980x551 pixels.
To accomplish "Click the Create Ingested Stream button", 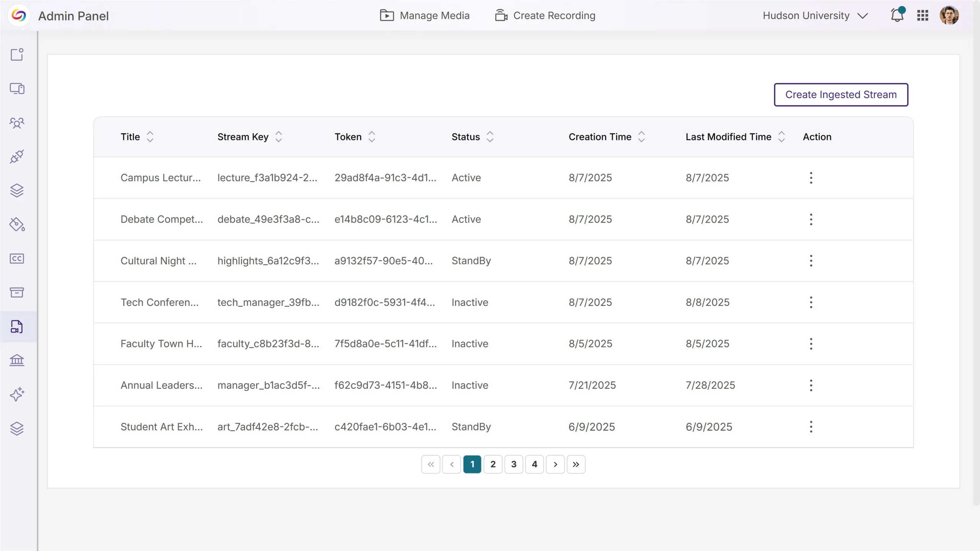I will (x=841, y=95).
